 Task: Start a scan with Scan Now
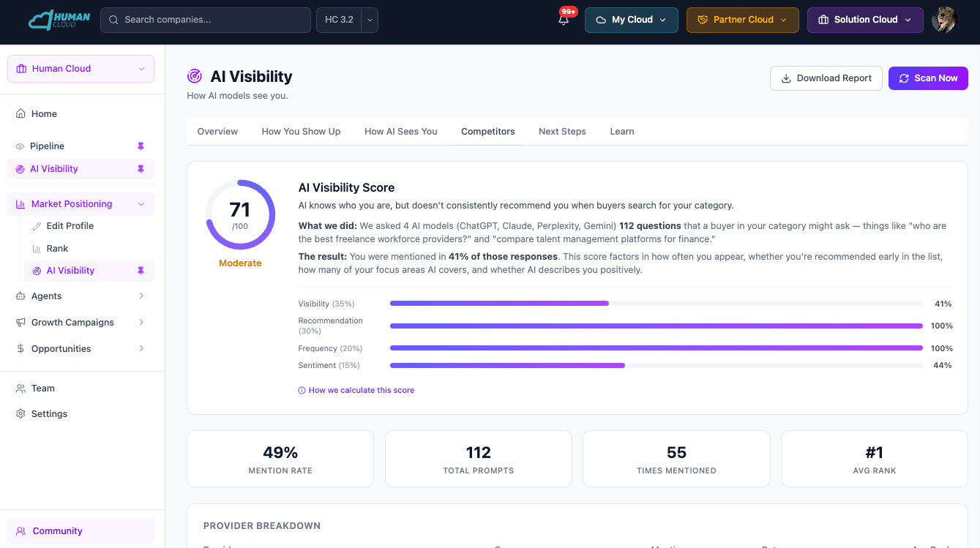pos(928,78)
